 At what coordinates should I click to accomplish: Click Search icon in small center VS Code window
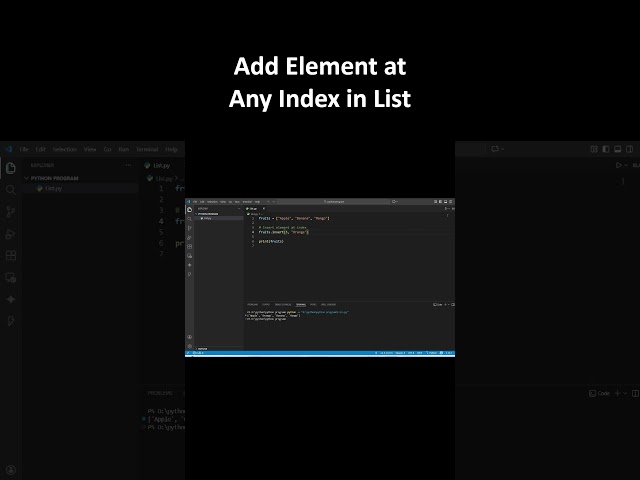[189, 219]
